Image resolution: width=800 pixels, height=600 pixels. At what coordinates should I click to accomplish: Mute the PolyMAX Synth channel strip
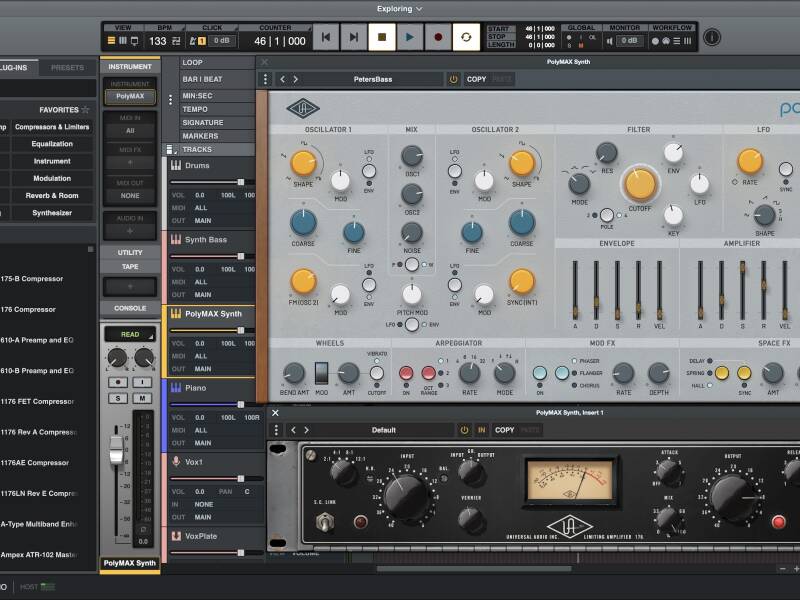tap(144, 399)
